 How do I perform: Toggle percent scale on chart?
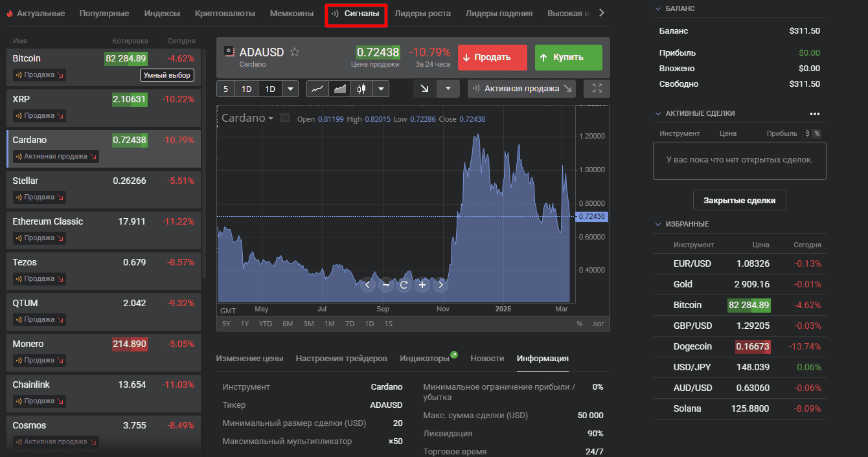(x=580, y=324)
